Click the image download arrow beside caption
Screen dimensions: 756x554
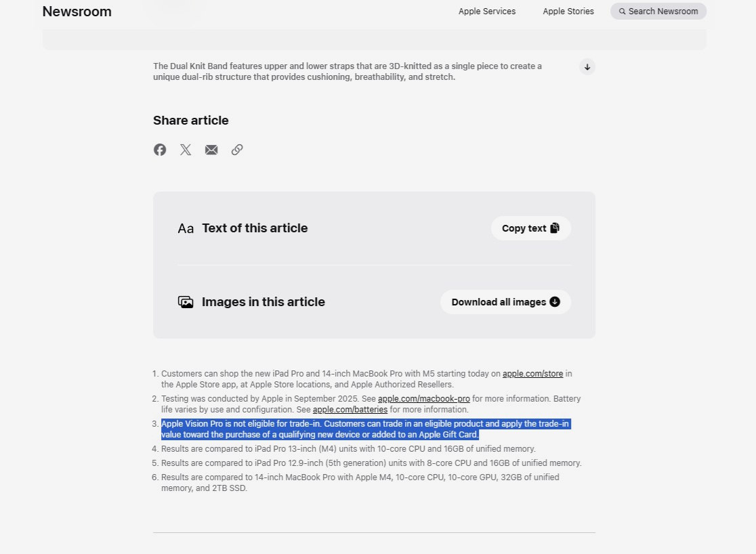[587, 66]
